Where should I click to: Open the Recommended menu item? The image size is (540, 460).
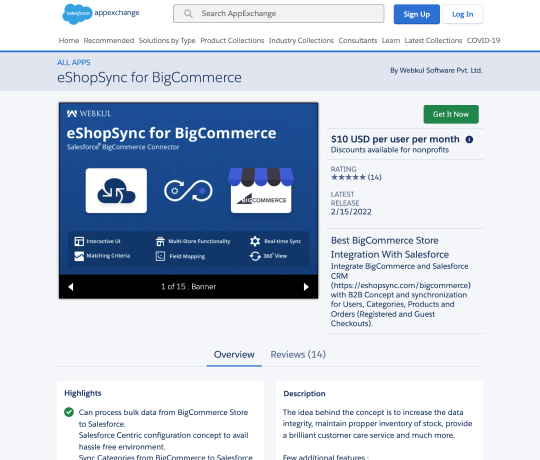(109, 41)
